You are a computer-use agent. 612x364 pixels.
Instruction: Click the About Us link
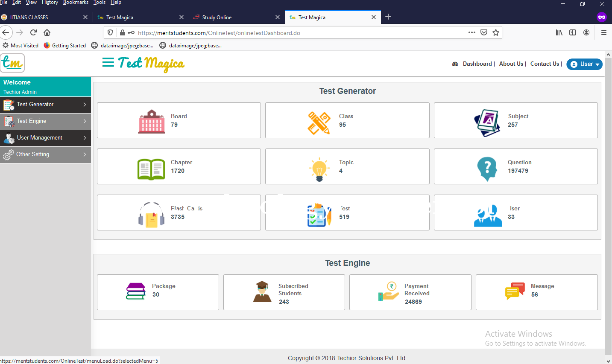coord(511,64)
